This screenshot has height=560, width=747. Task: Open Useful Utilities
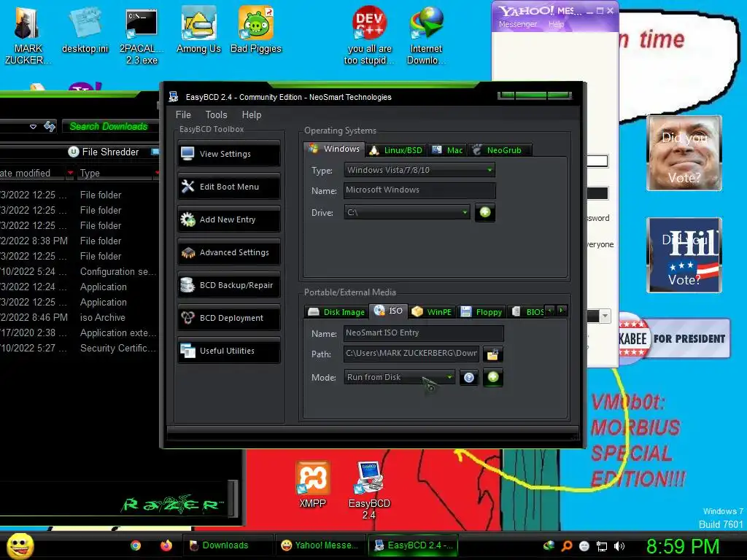(228, 351)
